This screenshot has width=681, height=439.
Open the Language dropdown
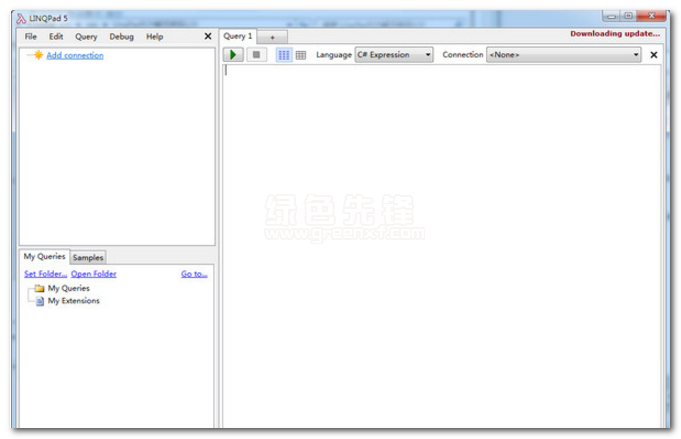[x=394, y=55]
